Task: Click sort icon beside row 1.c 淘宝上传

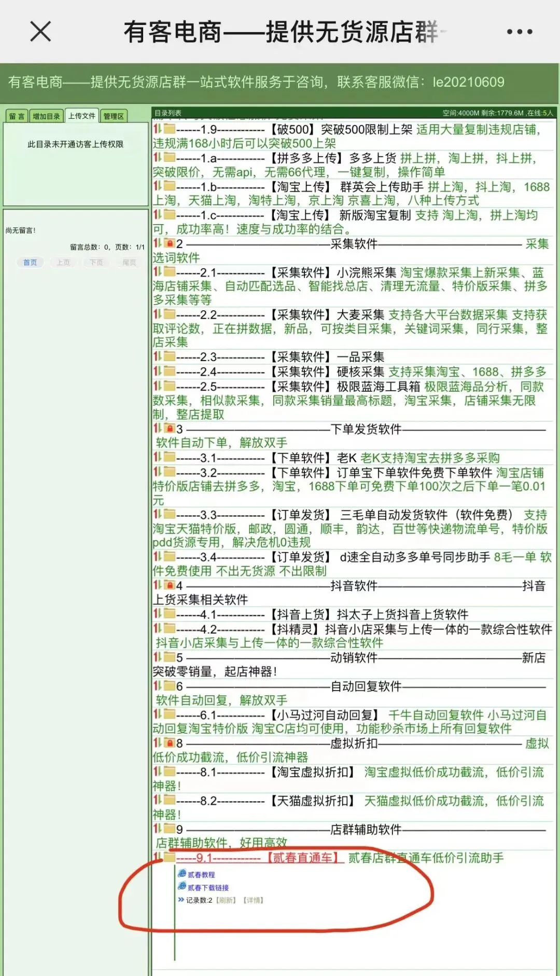Action: click(x=158, y=214)
